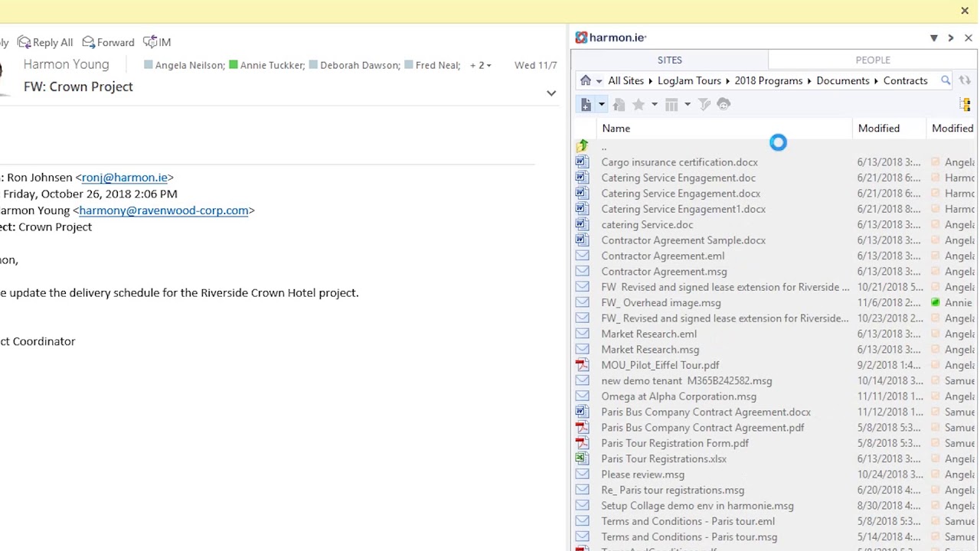
Task: Go up one folder via the green arrow icon
Action: click(583, 145)
